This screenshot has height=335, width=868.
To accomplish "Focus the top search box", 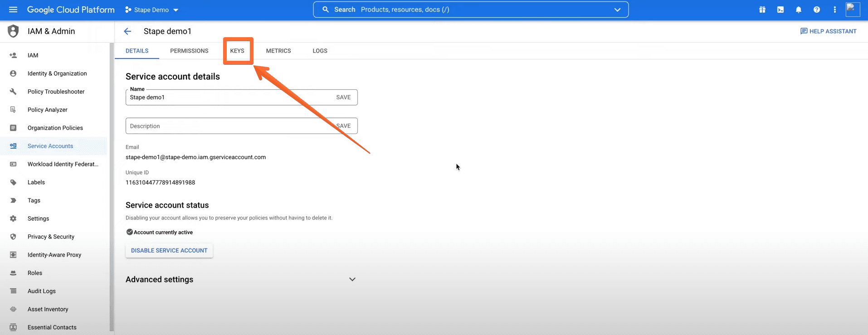I will point(471,10).
